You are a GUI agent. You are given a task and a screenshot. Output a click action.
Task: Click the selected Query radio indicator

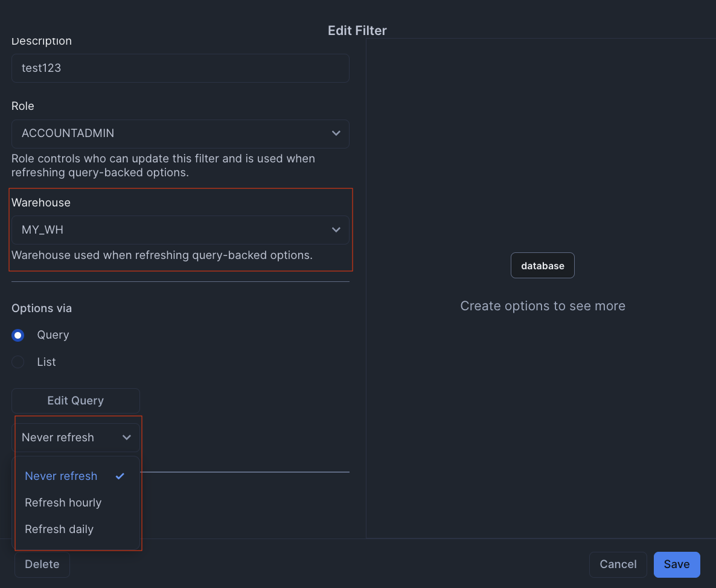(18, 335)
